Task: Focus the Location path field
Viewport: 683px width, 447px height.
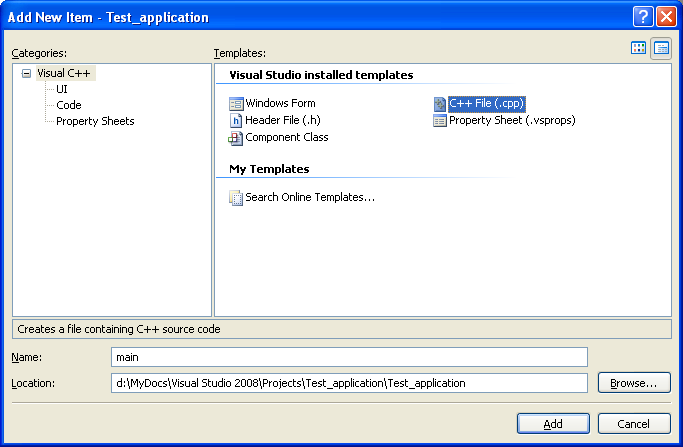Action: [349, 383]
